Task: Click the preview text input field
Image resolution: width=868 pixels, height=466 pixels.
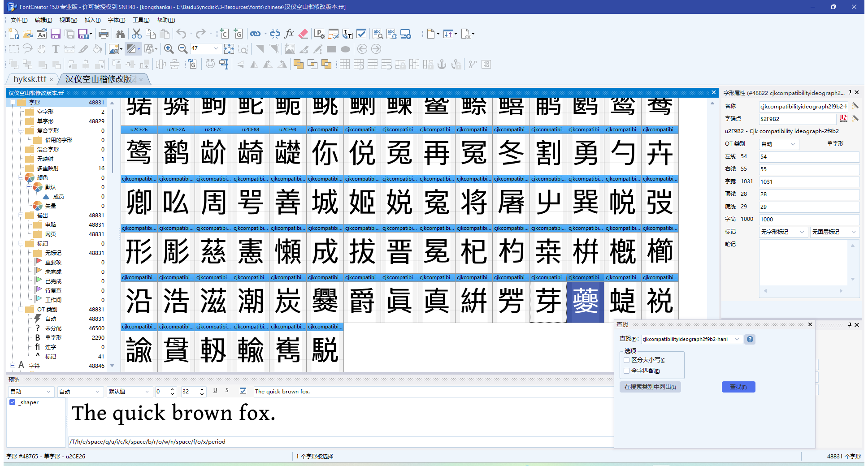Action: coord(430,392)
